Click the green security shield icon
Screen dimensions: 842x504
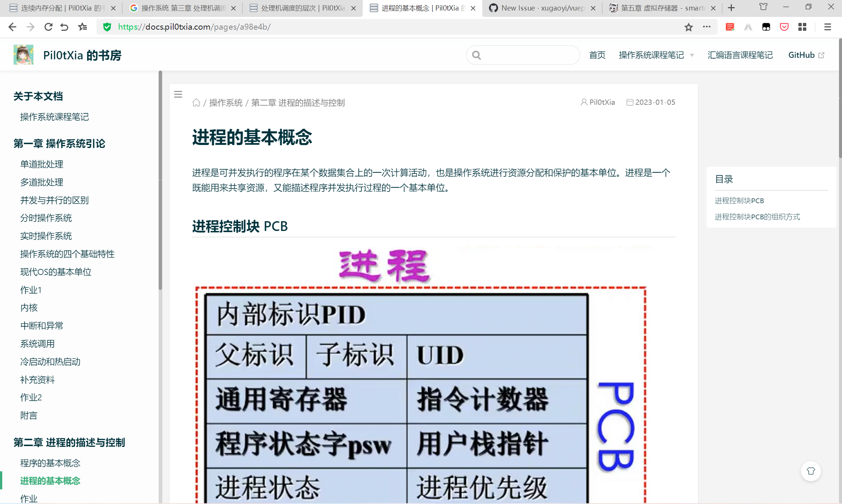pyautogui.click(x=107, y=27)
